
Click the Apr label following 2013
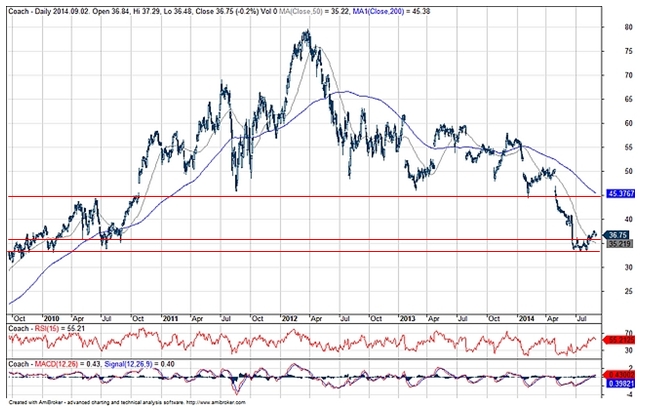click(434, 319)
